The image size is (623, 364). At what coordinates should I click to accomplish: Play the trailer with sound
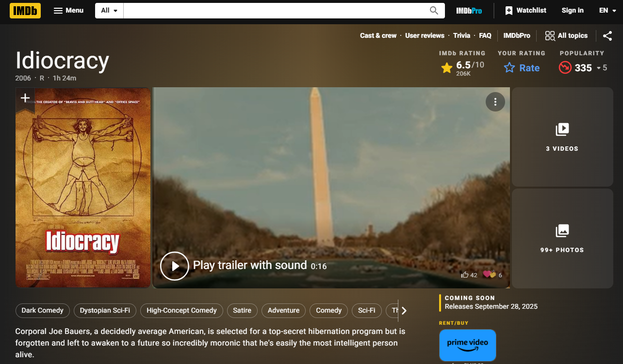(x=175, y=266)
